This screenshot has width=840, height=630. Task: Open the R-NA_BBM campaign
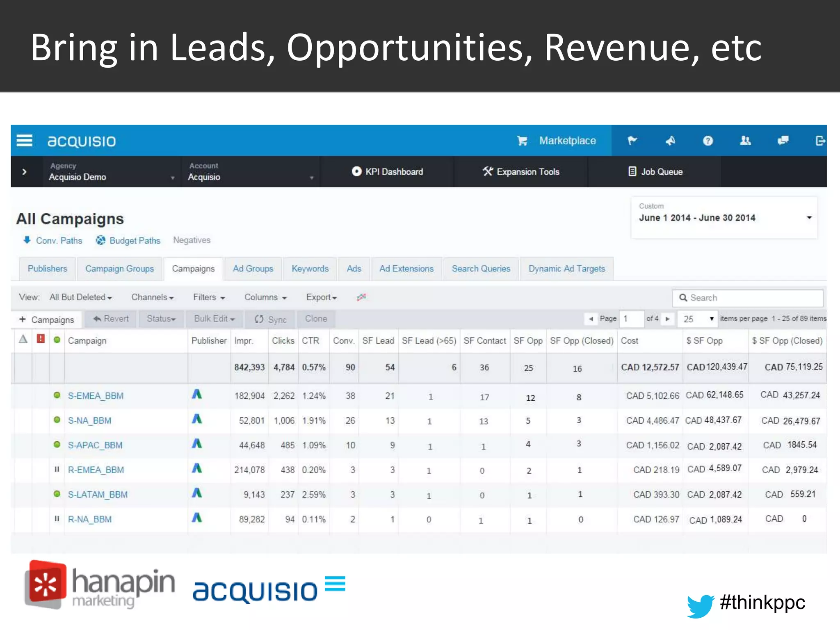[90, 519]
